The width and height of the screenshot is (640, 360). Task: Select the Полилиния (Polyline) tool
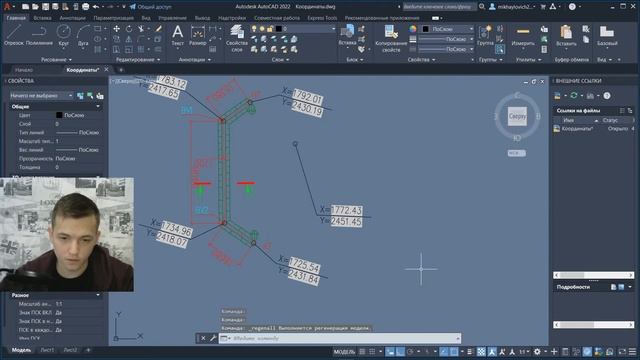click(39, 35)
